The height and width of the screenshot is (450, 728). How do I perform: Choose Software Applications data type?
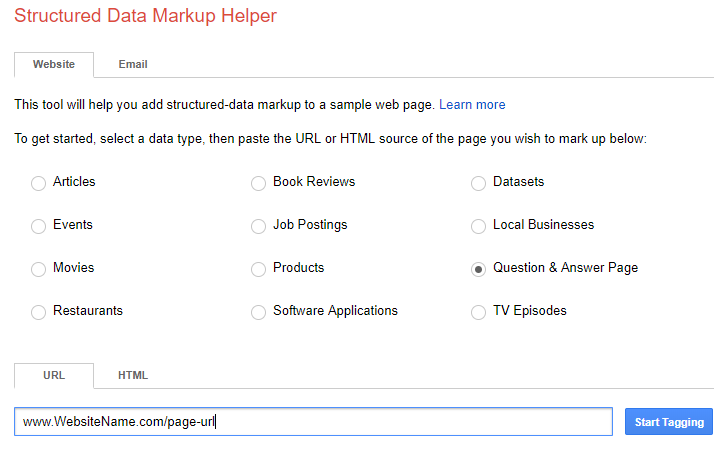click(259, 312)
